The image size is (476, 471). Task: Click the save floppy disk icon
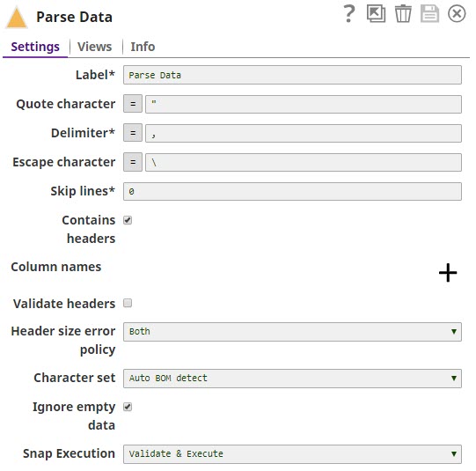(x=429, y=14)
